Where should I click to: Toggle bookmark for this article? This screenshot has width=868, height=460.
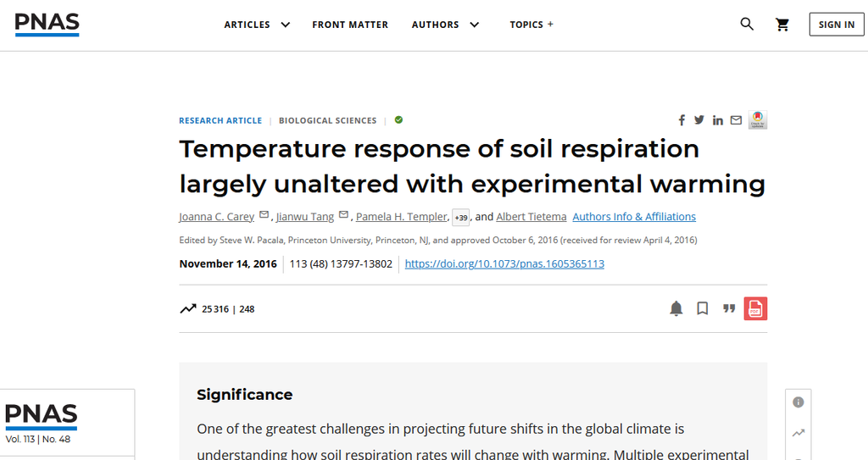(x=703, y=308)
